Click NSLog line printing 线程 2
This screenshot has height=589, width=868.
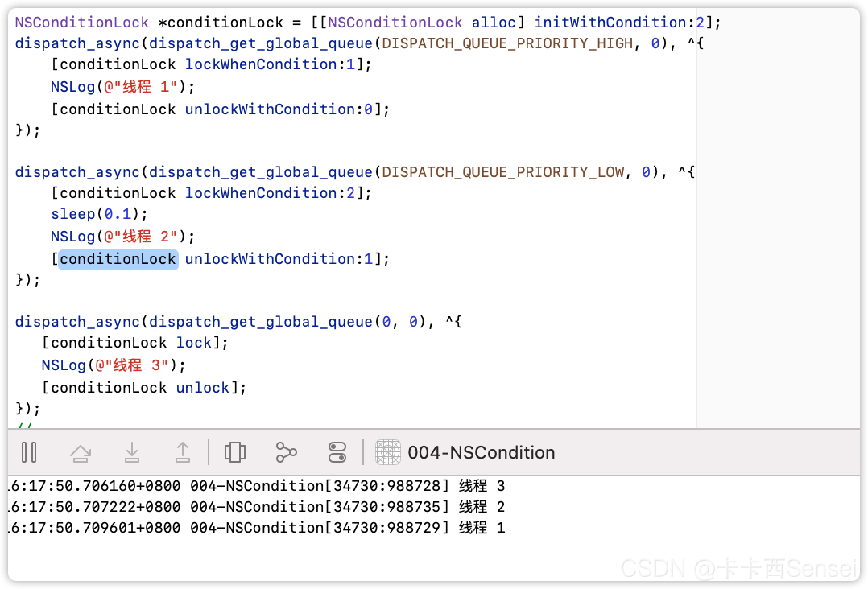click(x=123, y=237)
